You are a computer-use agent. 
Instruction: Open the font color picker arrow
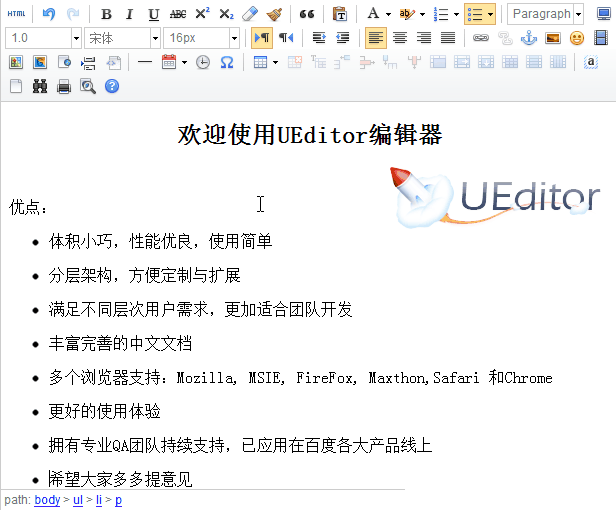pos(388,14)
